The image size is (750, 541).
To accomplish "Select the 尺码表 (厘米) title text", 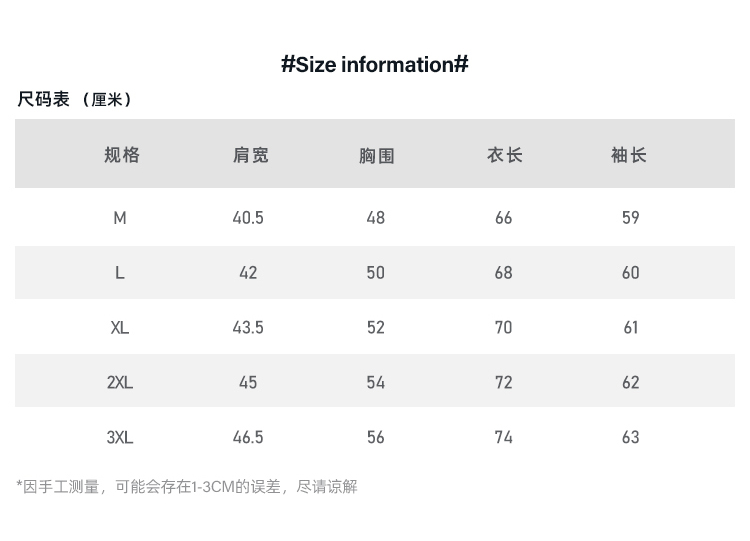I will tap(75, 99).
